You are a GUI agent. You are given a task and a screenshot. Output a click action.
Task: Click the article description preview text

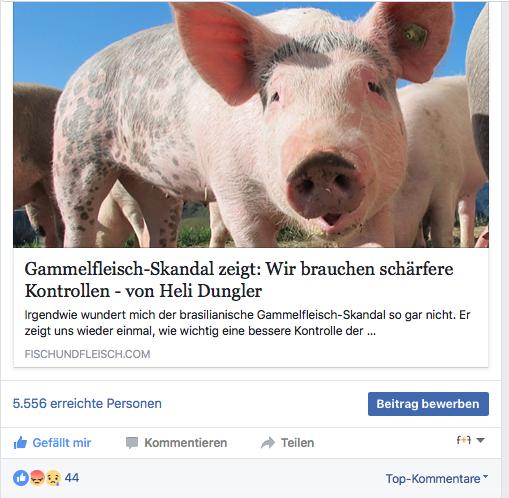[247, 323]
